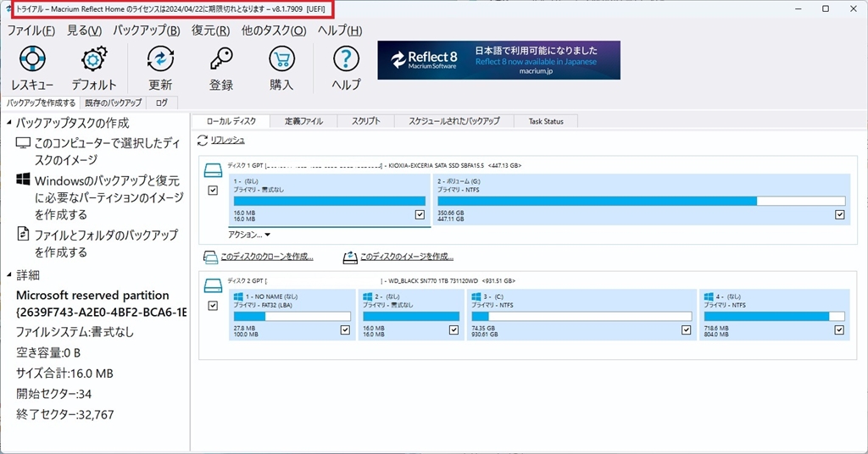This screenshot has width=868, height=454.
Task: Click Windows flag icon on partition 4
Action: click(x=709, y=297)
